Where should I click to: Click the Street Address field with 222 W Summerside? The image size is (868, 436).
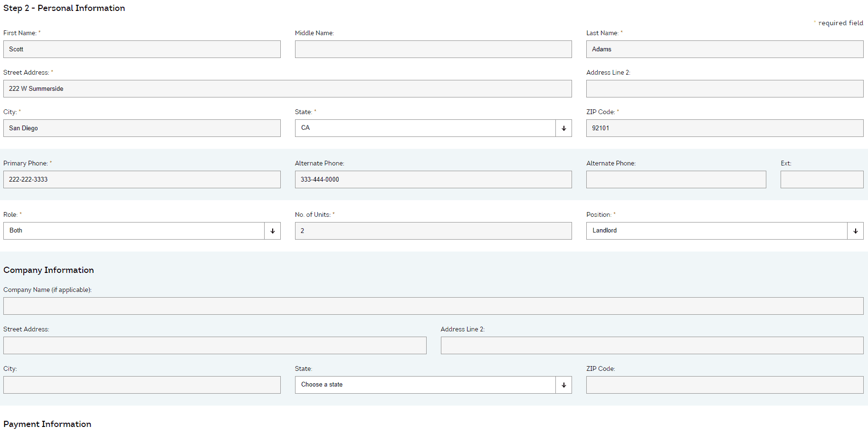(x=287, y=88)
